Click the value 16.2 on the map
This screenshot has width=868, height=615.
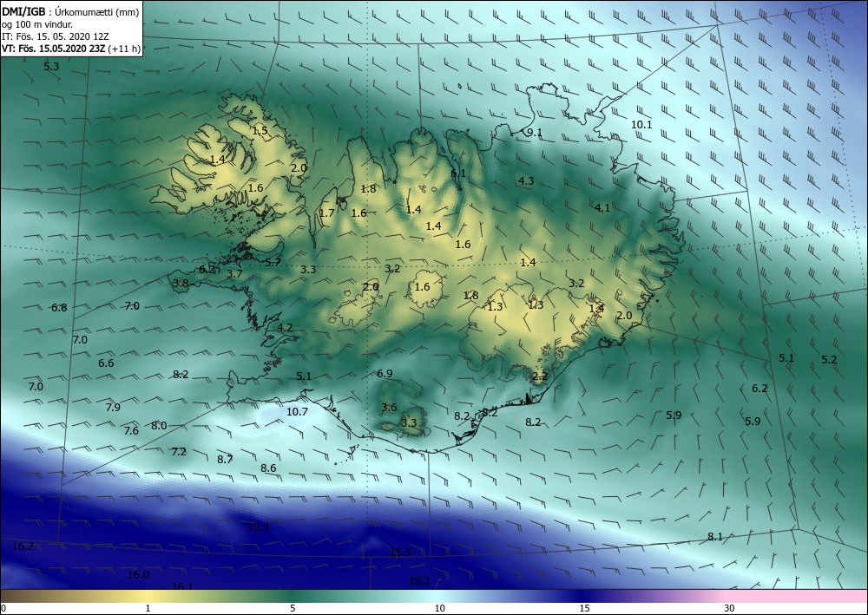[x=23, y=546]
